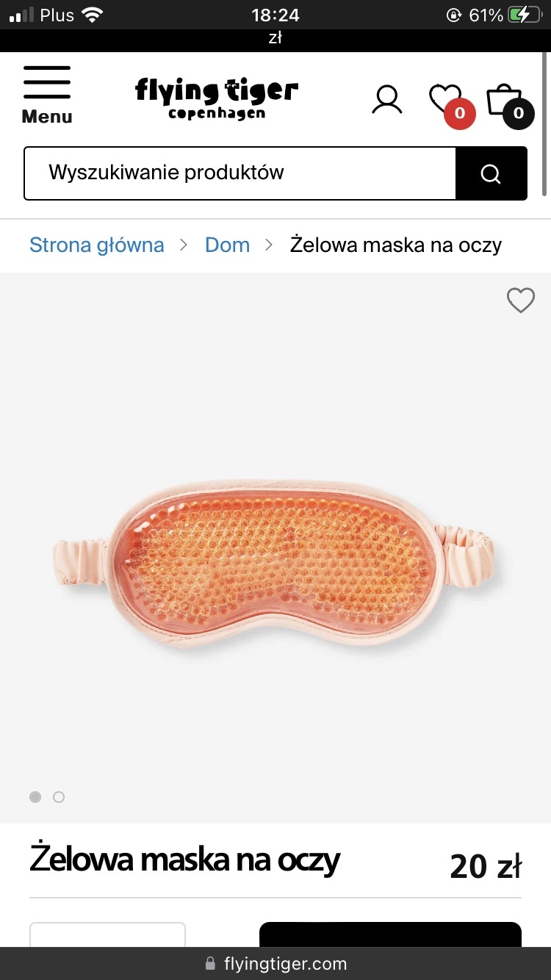Go to Strona główna breadcrumb

(x=97, y=245)
